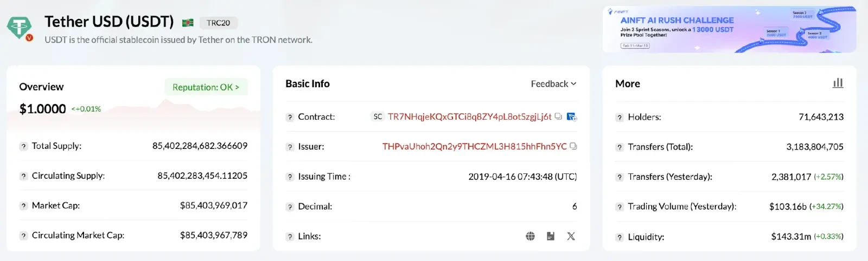Viewport: 868px width, 261px height.
Task: Copy the issuer address
Action: point(573,146)
